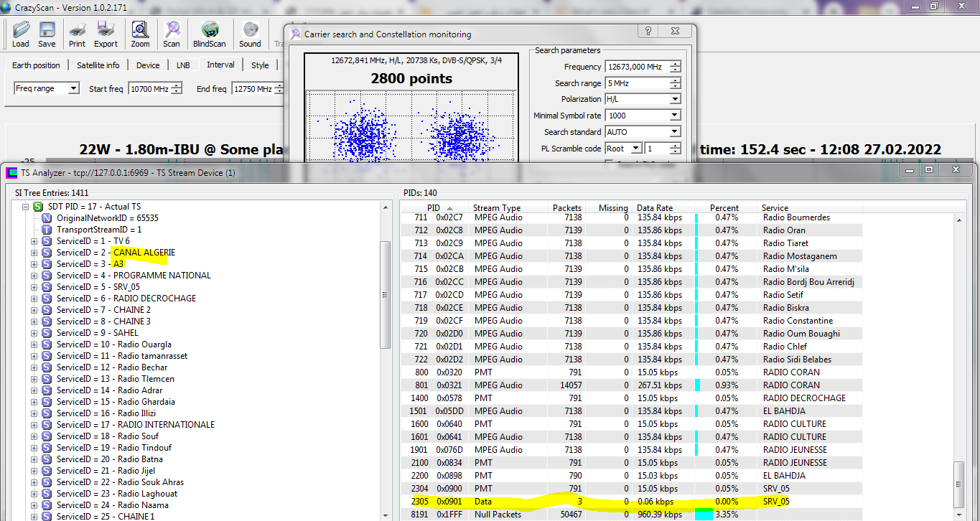
Task: Click the SDT PID = 17 green S icon
Action: point(38,207)
